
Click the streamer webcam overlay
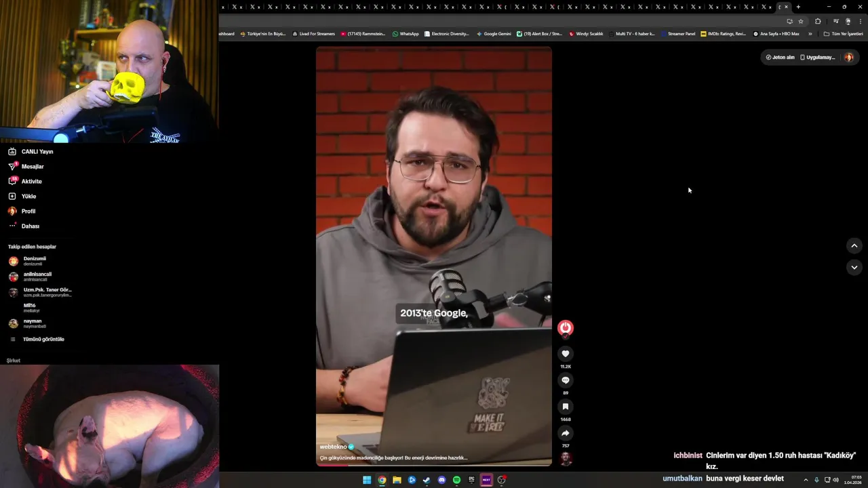point(109,71)
